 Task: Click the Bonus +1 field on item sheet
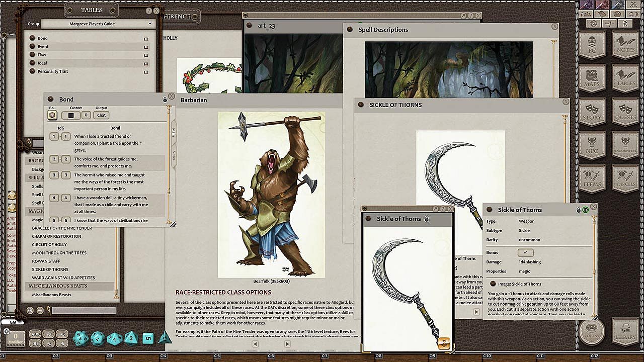(525, 252)
